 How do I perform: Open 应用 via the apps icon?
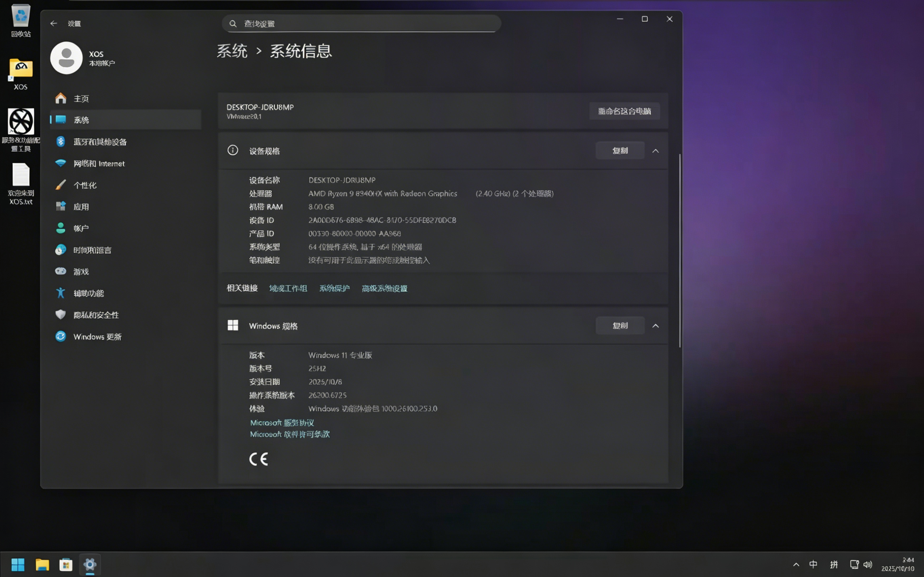[61, 206]
